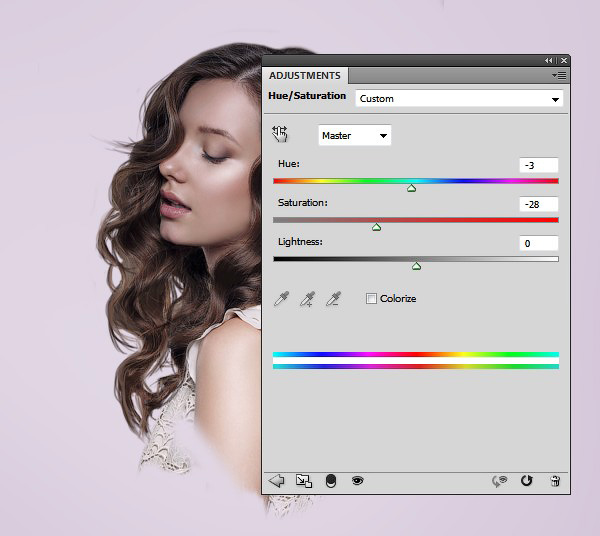The image size is (600, 536).
Task: Click the Hue slider handle
Action: (x=411, y=188)
